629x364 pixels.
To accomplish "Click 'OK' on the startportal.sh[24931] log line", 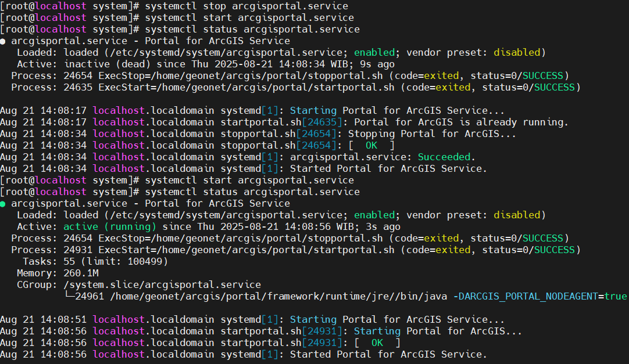I will pyautogui.click(x=377, y=343).
